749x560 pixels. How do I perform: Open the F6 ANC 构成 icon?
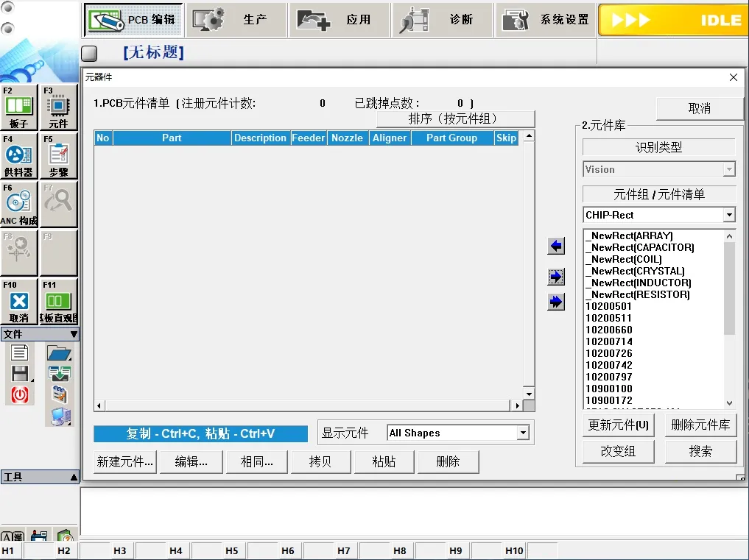19,204
